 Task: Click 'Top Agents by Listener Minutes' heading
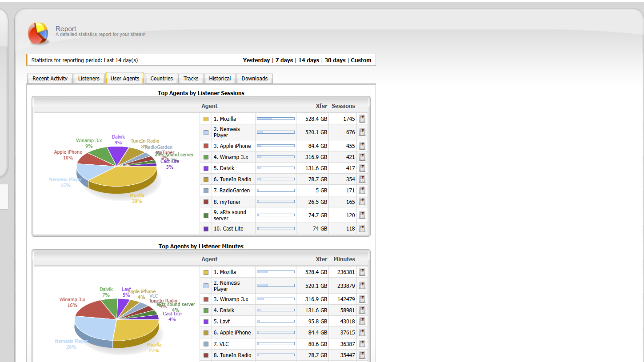click(x=201, y=246)
